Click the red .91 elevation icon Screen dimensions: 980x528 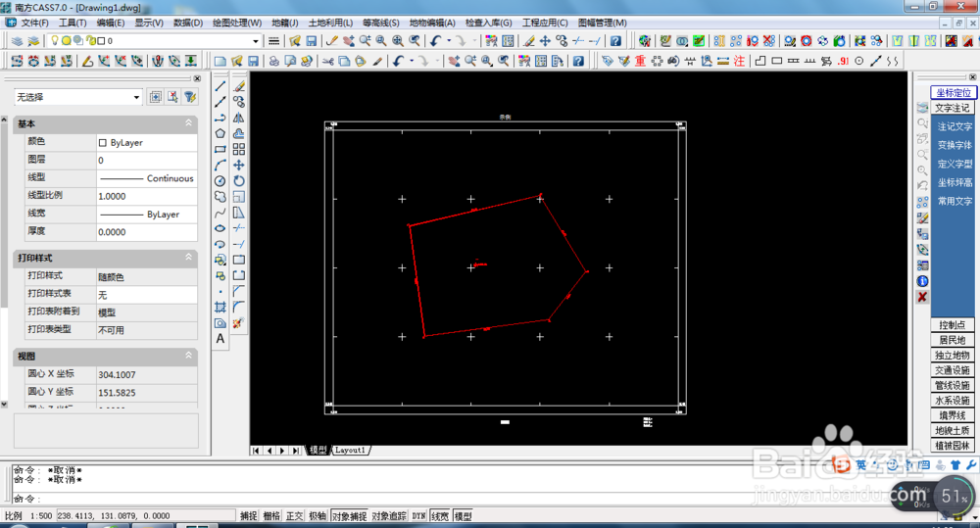[843, 62]
